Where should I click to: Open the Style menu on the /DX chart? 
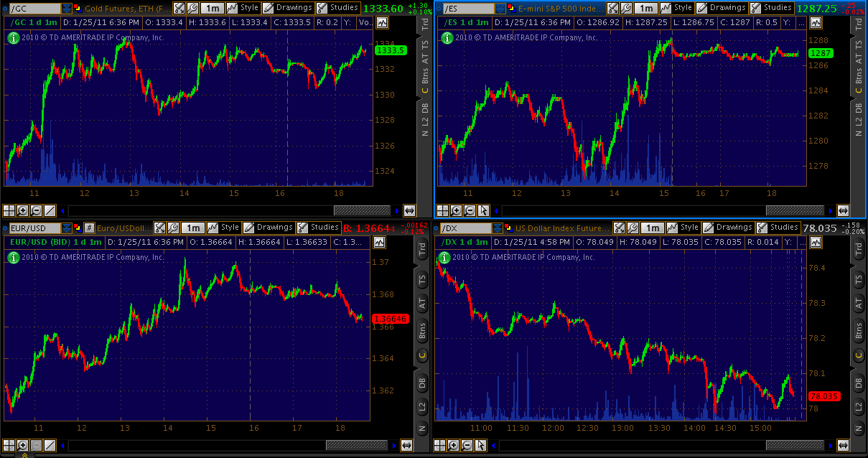(683, 228)
